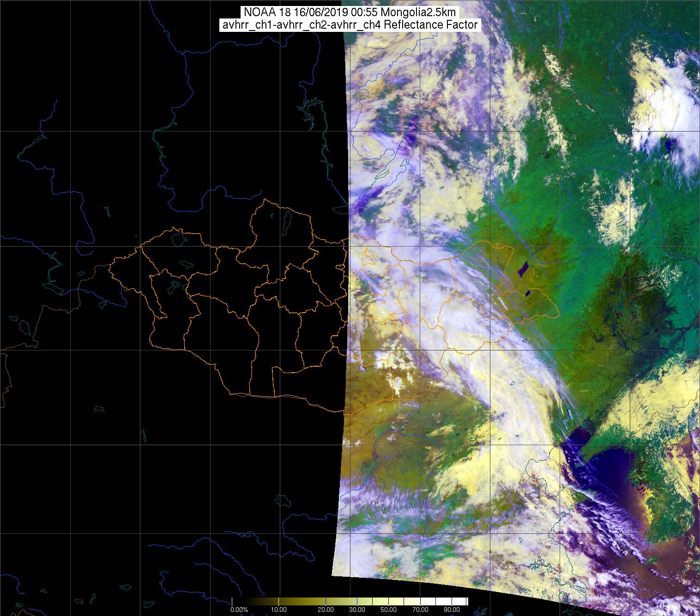Click the '90.00' color bar label
Image resolution: width=700 pixels, height=616 pixels.
click(451, 610)
